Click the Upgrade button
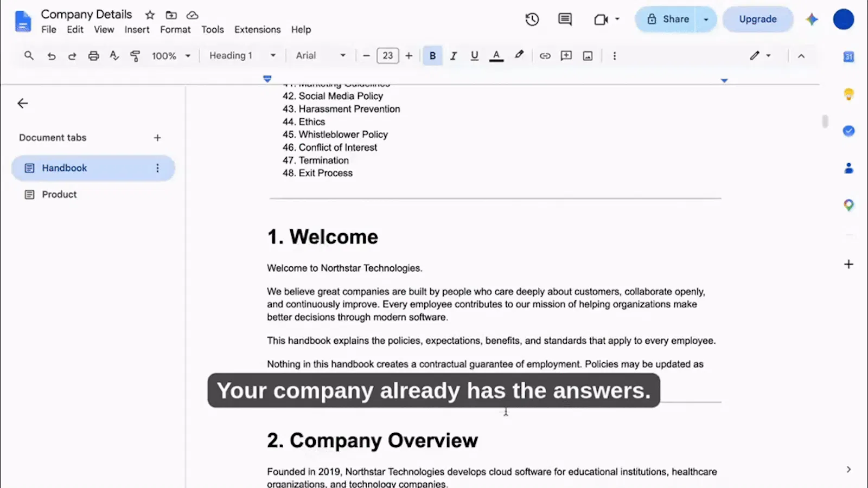The image size is (868, 488). [x=757, y=20]
